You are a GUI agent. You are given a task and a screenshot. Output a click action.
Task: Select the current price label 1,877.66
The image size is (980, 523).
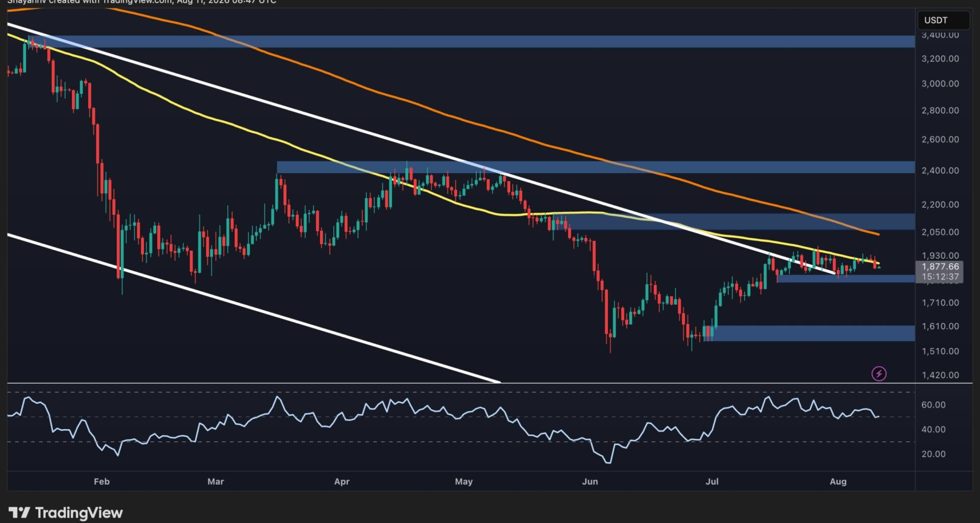(940, 267)
